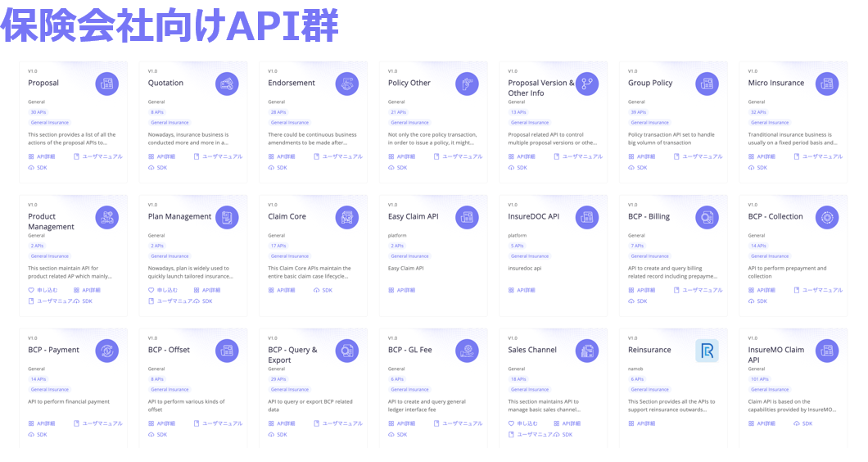
Task: Click the Micro Insurance card icon
Action: tap(827, 84)
